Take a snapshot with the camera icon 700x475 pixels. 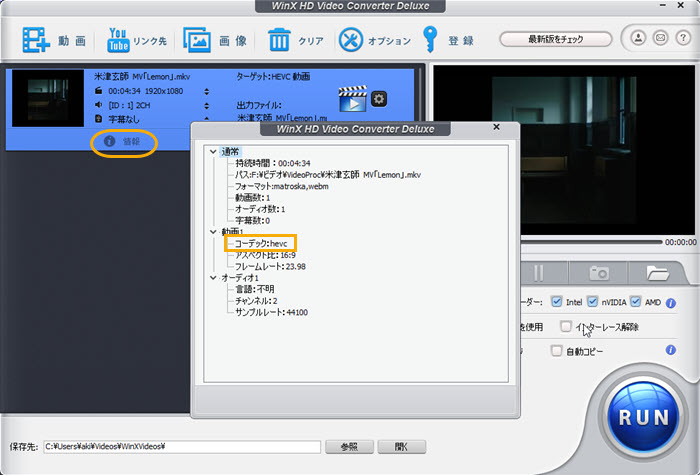(599, 273)
